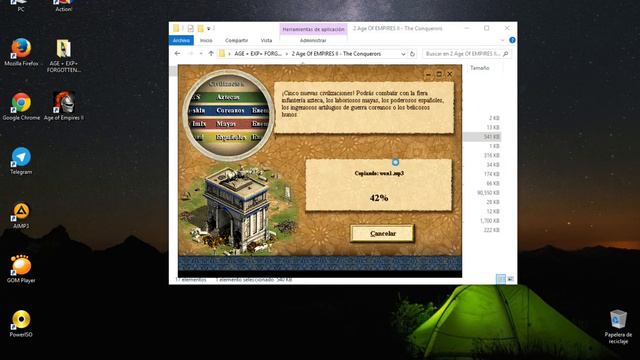Refresh the Explorer folder view
The height and width of the screenshot is (360, 640).
click(412, 54)
